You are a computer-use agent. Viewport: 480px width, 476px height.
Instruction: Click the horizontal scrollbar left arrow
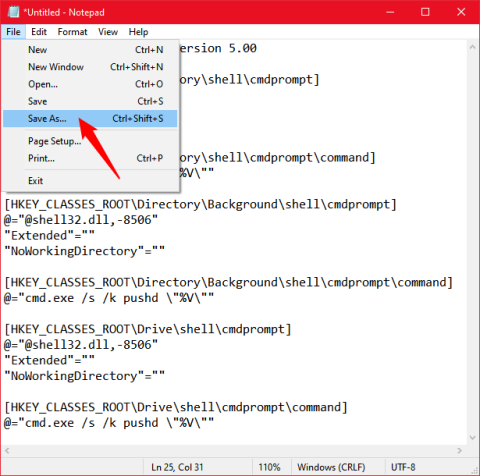[x=7, y=451]
